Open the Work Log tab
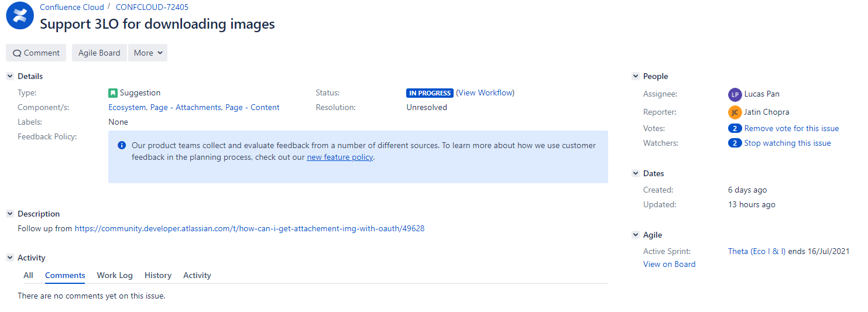 115,275
